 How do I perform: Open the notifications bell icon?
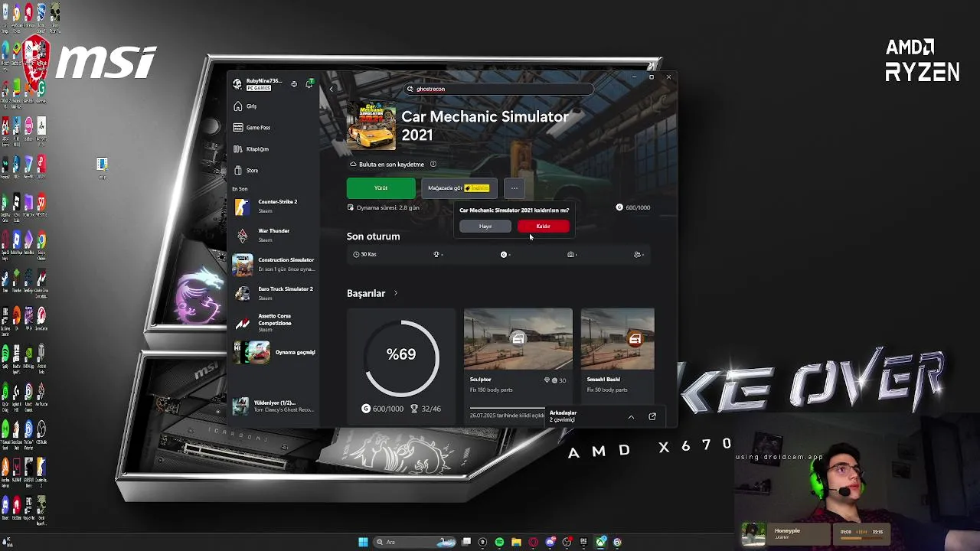pyautogui.click(x=309, y=83)
